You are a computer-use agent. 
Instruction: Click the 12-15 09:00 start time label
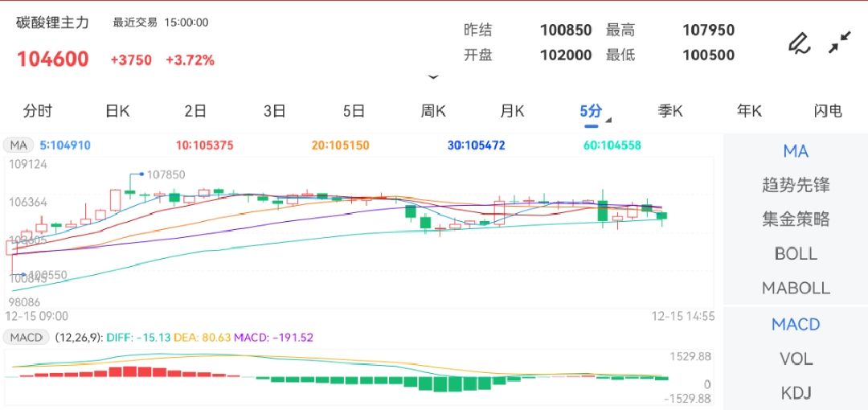tap(36, 317)
